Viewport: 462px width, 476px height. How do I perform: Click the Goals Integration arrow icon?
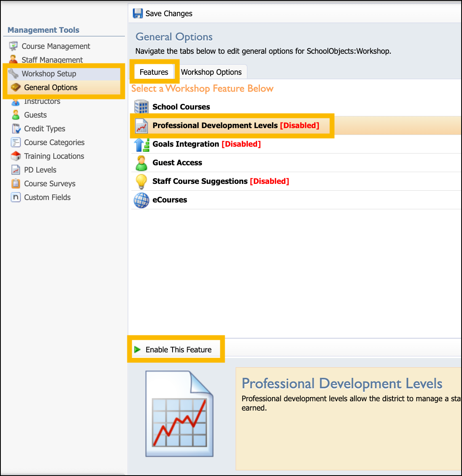[x=141, y=145]
